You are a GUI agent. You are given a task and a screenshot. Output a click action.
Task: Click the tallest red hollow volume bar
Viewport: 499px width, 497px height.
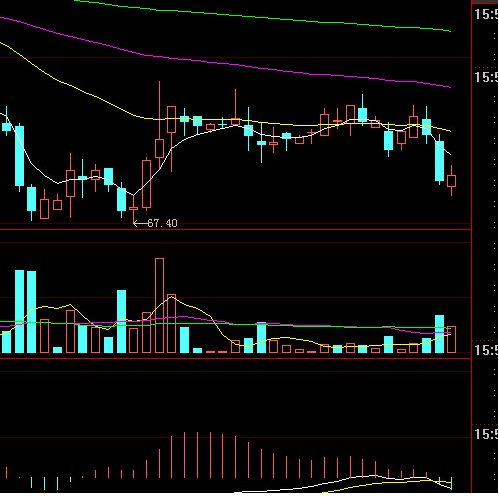click(x=159, y=305)
